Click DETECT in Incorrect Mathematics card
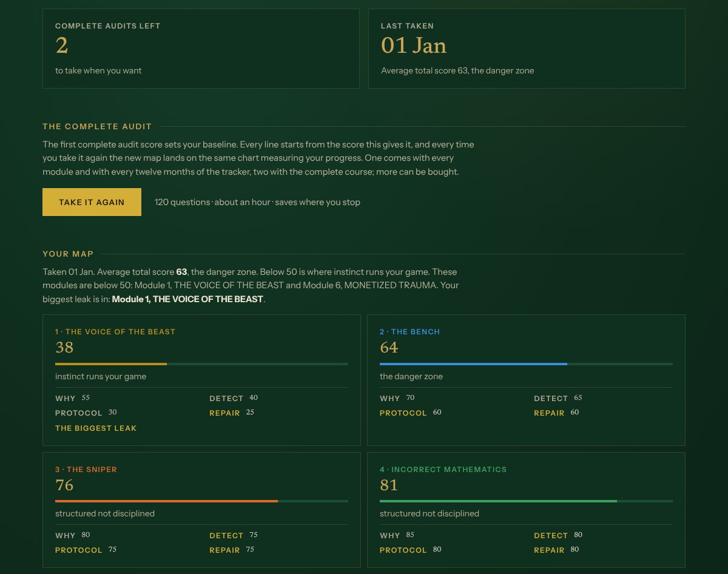 [x=551, y=536]
